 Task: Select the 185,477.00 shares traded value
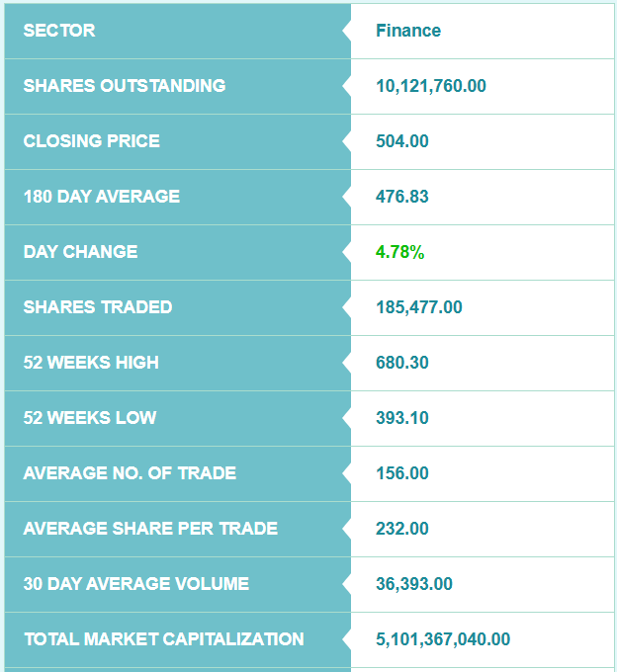point(419,307)
